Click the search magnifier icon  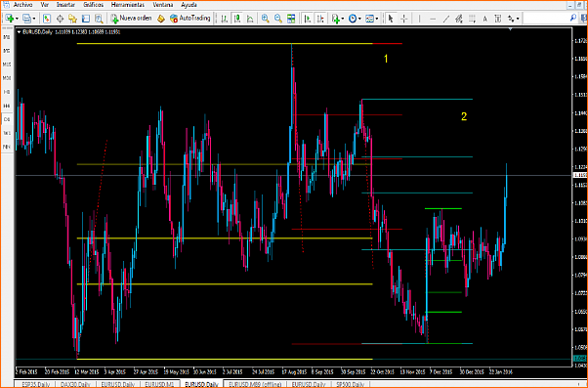point(573,18)
